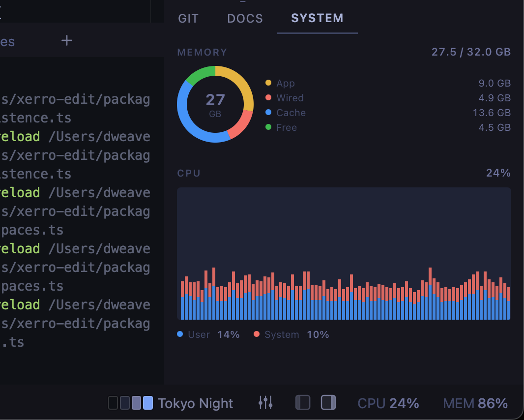The width and height of the screenshot is (524, 420).
Task: Toggle the right sidebar panel icon
Action: [x=328, y=403]
